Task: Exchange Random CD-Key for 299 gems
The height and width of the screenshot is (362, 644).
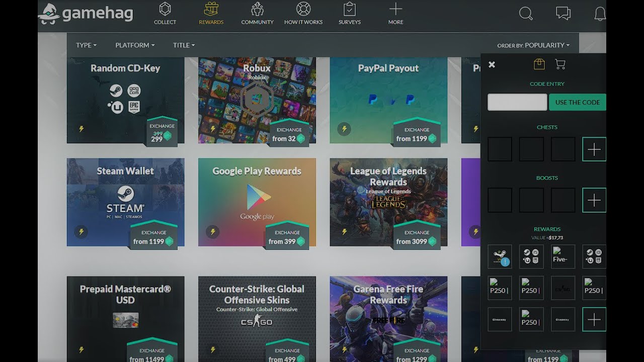Action: [x=162, y=132]
